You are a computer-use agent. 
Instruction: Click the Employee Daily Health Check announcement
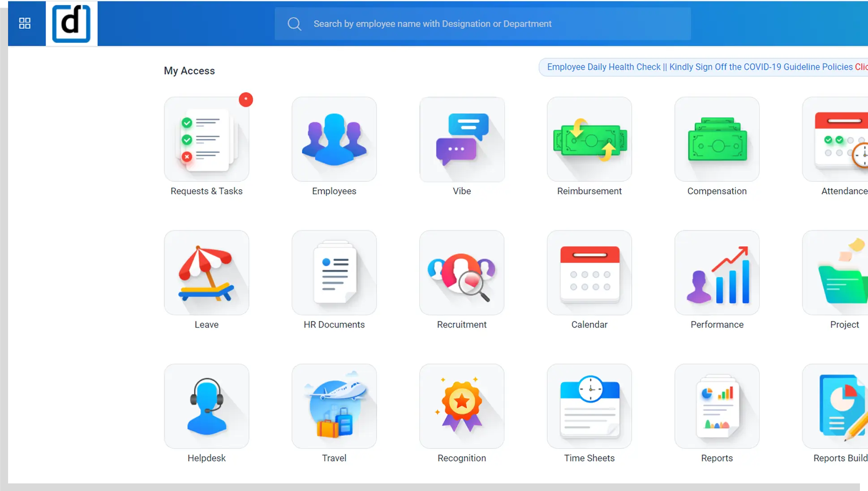coord(703,67)
